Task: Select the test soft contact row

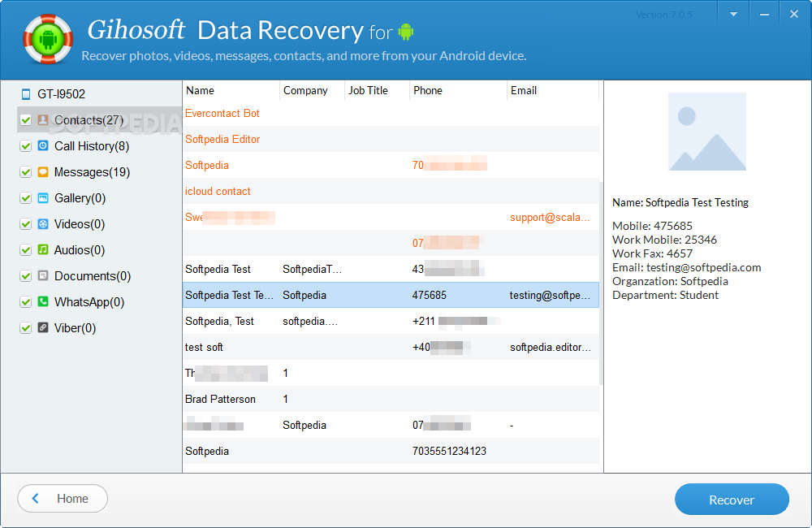Action: (391, 347)
